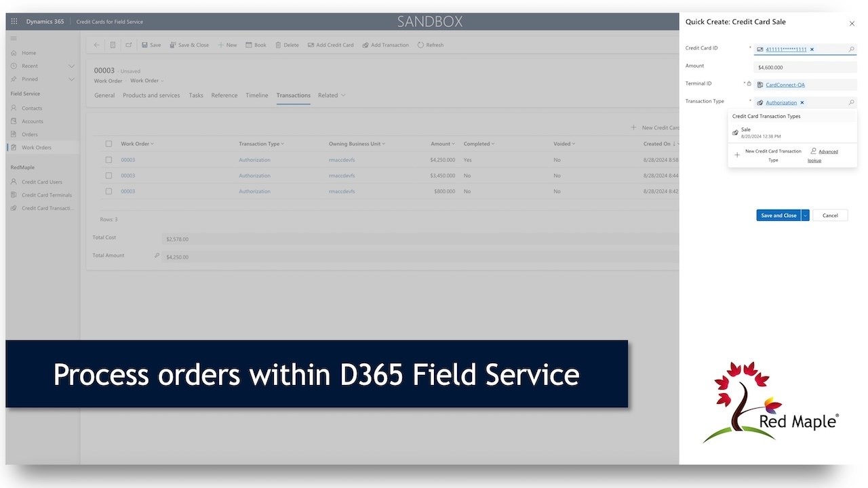Switch to the Tasks tab
This screenshot has height=488, width=868.
tap(196, 96)
